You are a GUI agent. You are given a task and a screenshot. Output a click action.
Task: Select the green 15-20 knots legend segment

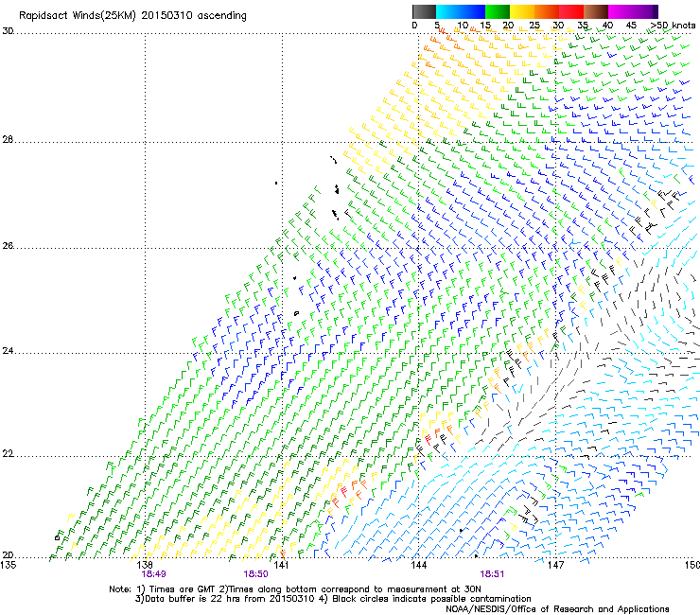(x=498, y=11)
